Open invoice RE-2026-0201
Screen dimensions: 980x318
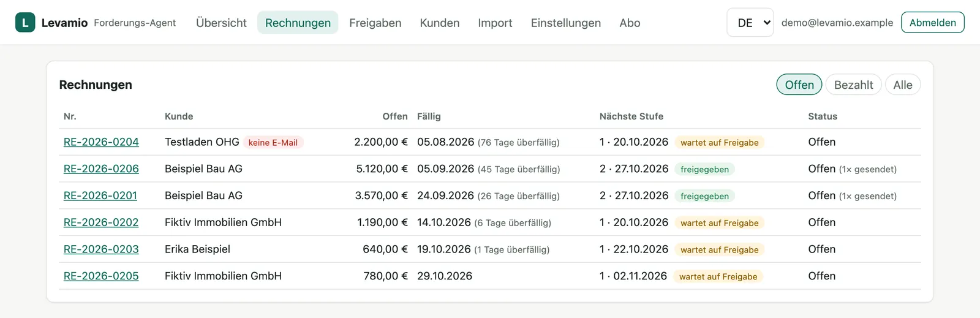click(100, 196)
